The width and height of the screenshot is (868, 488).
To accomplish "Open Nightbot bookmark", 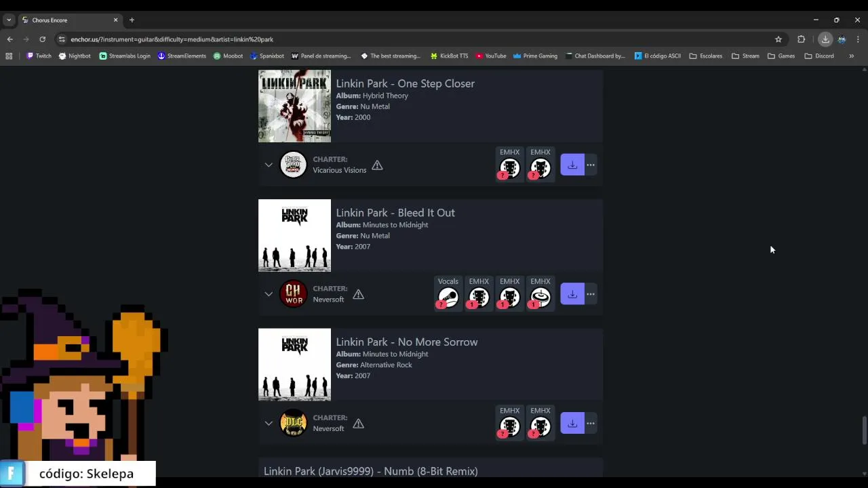I will pos(75,56).
